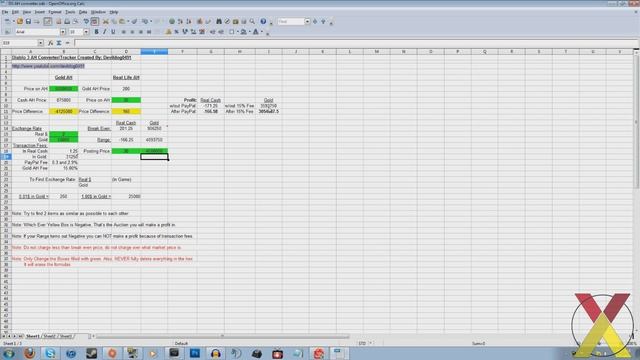Toggle Align Left
This screenshot has width=640, height=360.
tap(123, 32)
